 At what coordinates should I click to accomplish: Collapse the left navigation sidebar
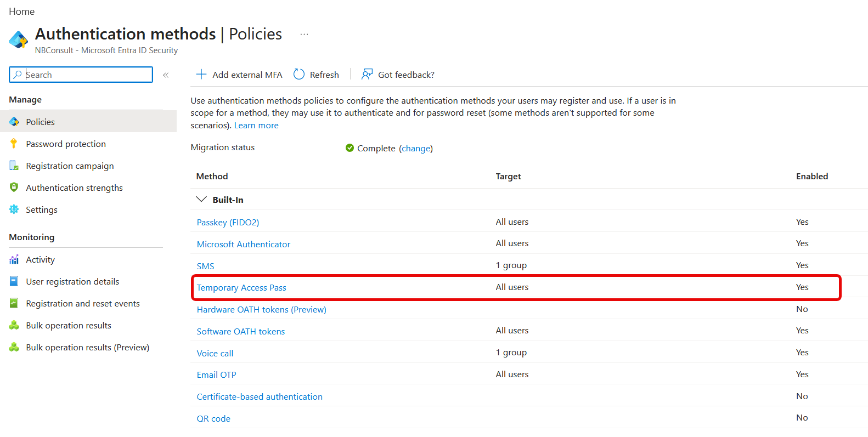tap(166, 75)
